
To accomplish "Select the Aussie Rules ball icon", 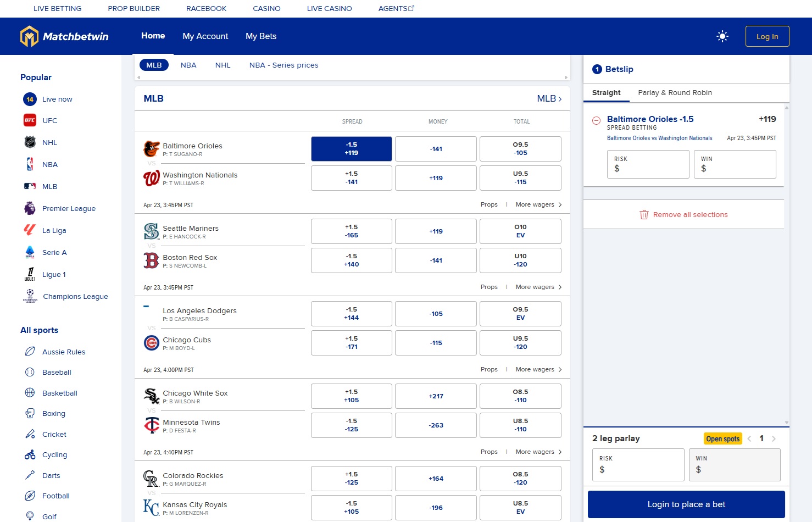I will [x=30, y=352].
